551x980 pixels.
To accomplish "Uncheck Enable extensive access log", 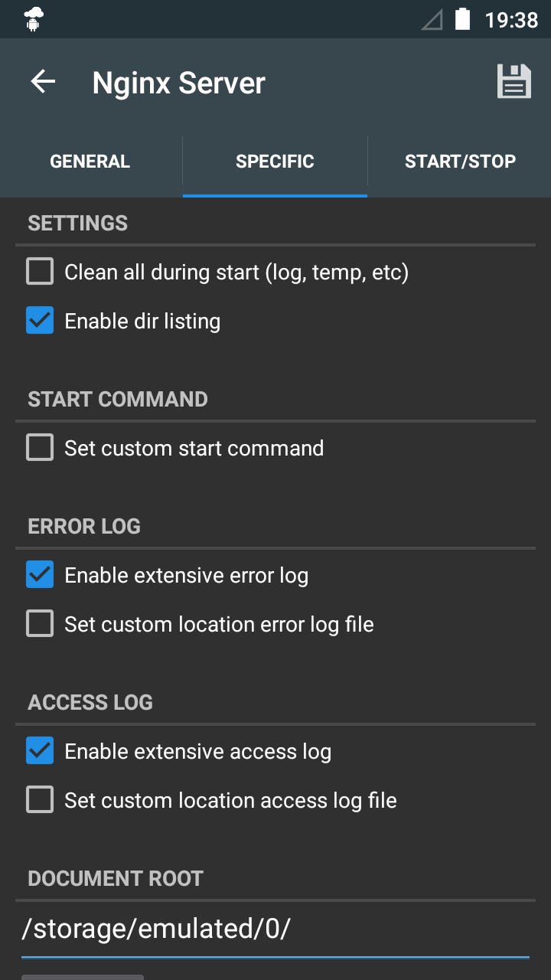I will click(40, 750).
